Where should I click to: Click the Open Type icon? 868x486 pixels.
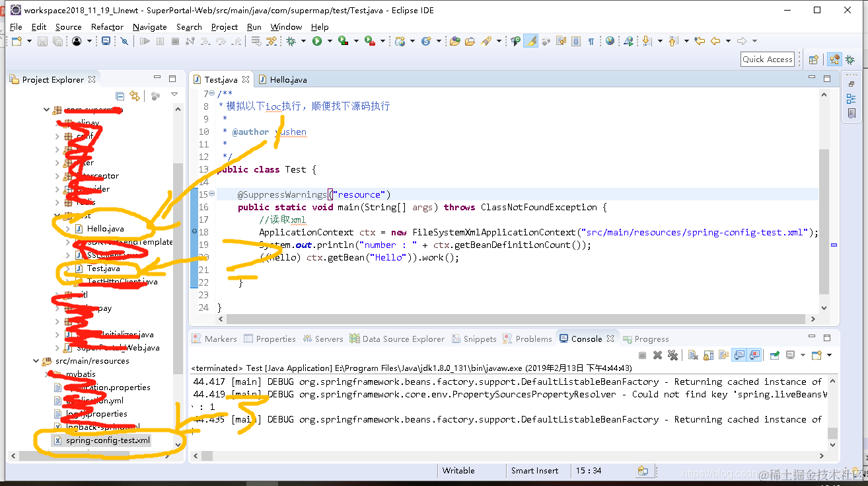click(454, 41)
